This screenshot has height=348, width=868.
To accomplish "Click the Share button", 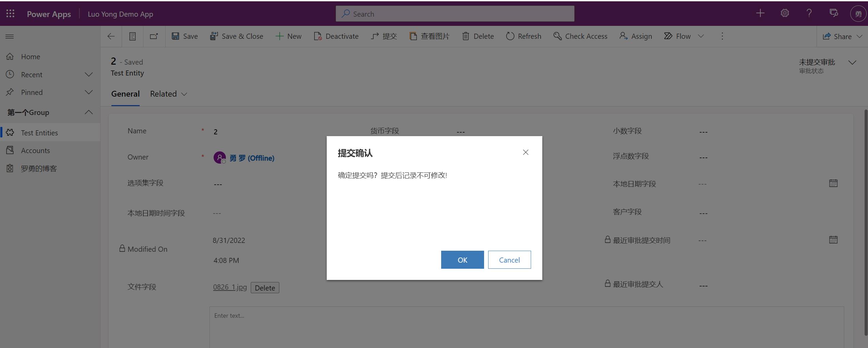I will [837, 36].
